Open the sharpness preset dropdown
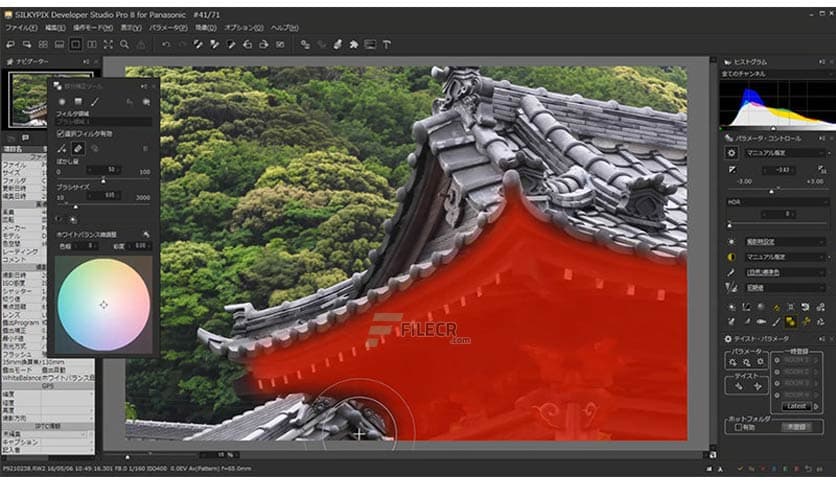This screenshot has height=484, width=836. tap(785, 288)
